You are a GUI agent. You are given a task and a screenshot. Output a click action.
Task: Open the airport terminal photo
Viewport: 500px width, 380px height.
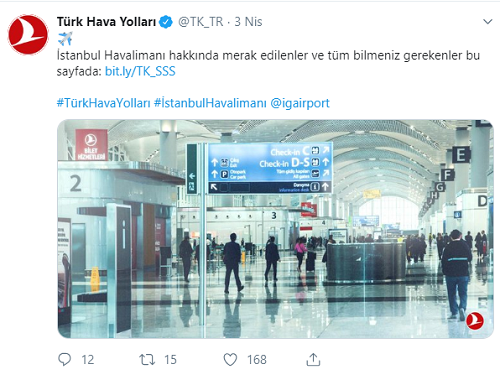click(x=275, y=229)
